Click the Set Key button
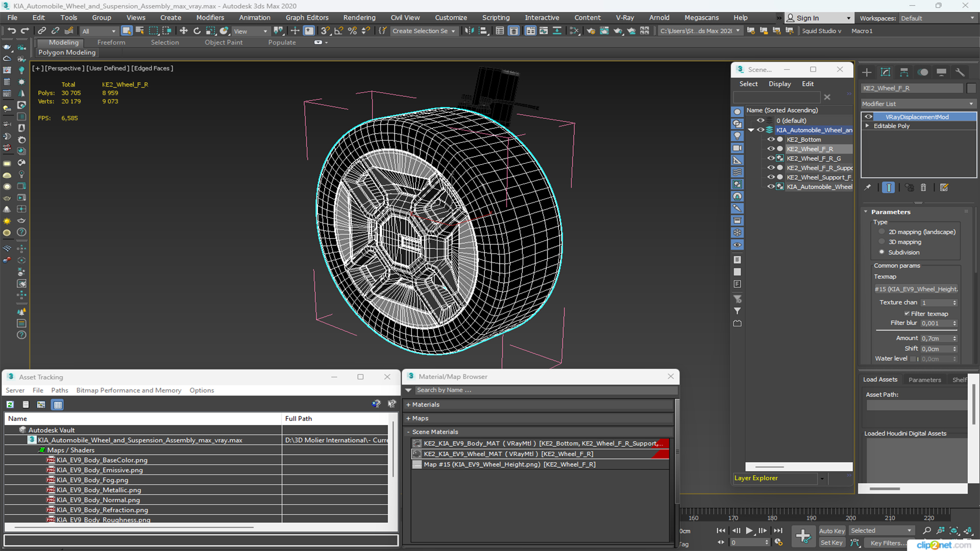Screen dimensions: 980x551 point(832,543)
